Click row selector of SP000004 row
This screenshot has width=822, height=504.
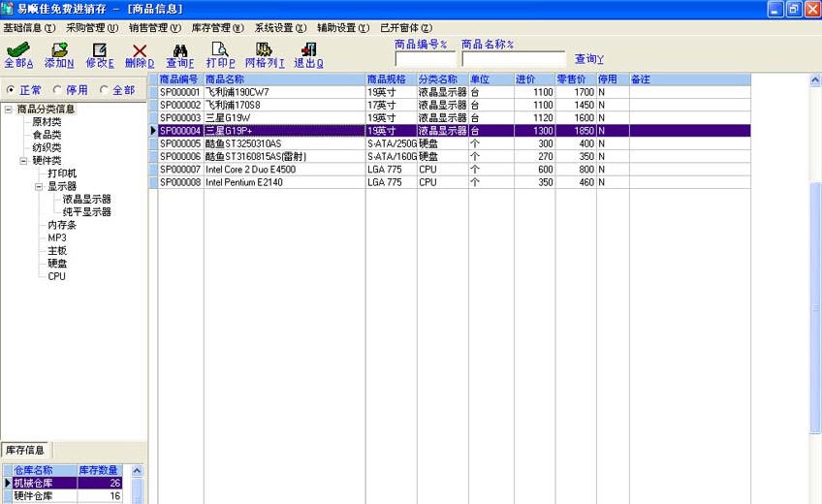point(153,131)
